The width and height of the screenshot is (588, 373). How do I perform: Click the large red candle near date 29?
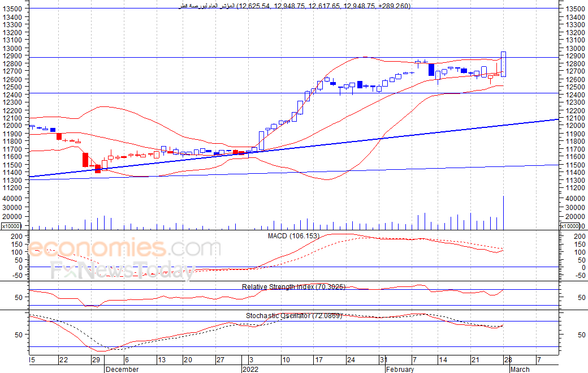click(85, 160)
